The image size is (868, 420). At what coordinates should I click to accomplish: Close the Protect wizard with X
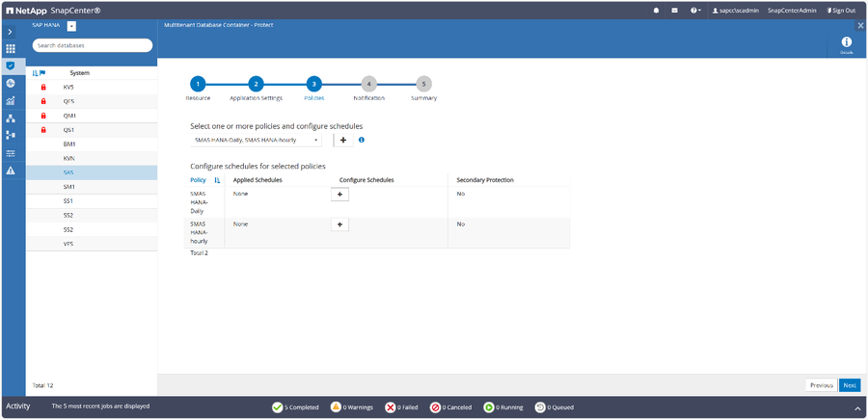coord(860,25)
